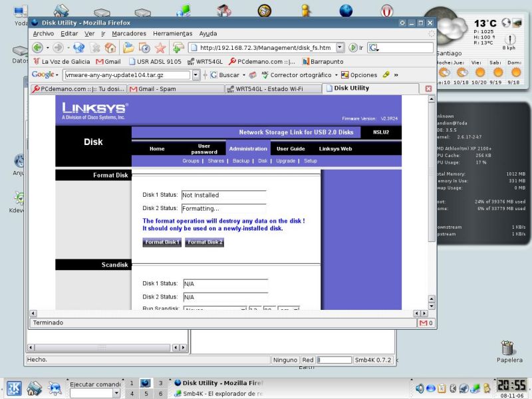The image size is (532, 399).
Task: Click the clock showing 20:55
Action: point(511,385)
